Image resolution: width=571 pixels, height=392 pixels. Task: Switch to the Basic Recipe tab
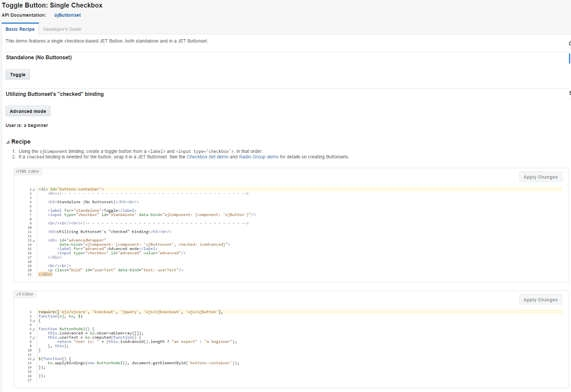point(20,29)
